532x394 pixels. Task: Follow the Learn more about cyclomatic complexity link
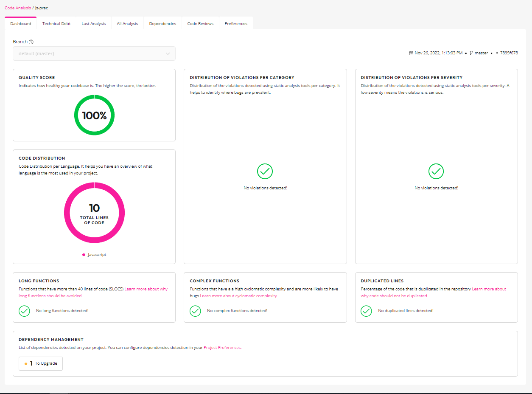point(239,296)
